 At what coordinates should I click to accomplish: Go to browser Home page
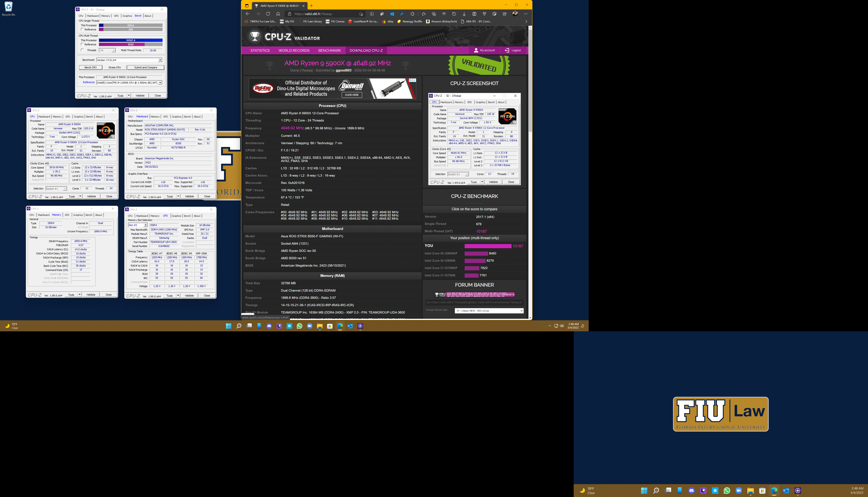tap(278, 14)
